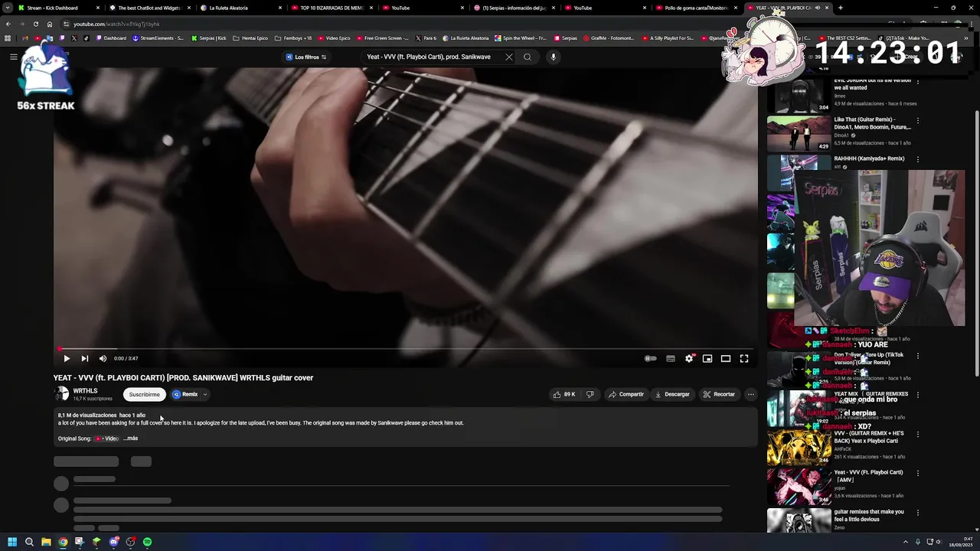Open Free Green Screen bookmark
The height and width of the screenshot is (551, 980).
point(383,37)
